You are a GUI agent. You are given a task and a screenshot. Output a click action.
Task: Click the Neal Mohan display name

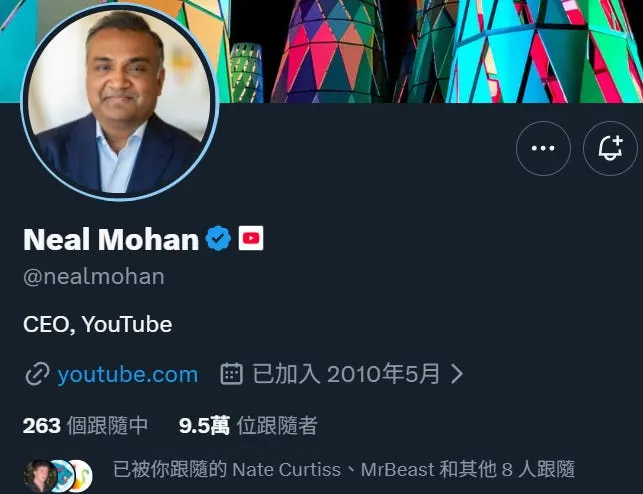click(x=111, y=239)
